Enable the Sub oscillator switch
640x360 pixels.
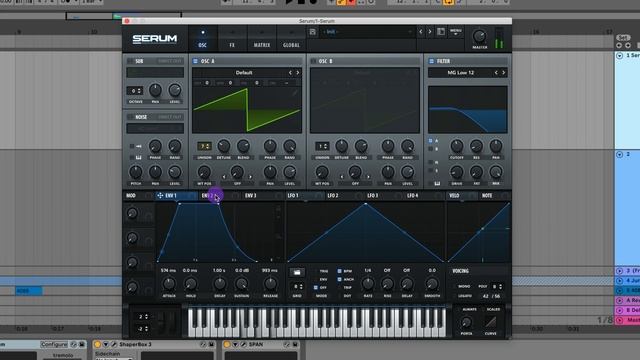[130, 61]
